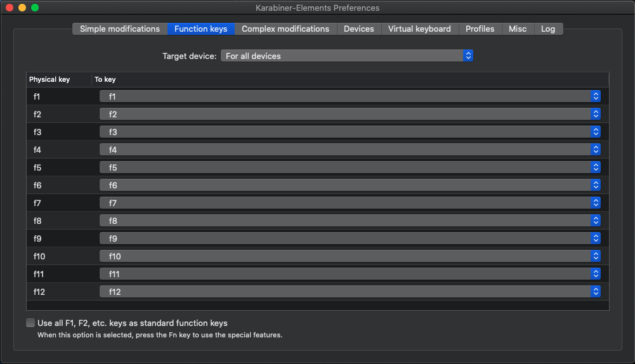Screen dimensions: 635x364
Task: Select the f1 physical key label
Action: [x=37, y=96]
